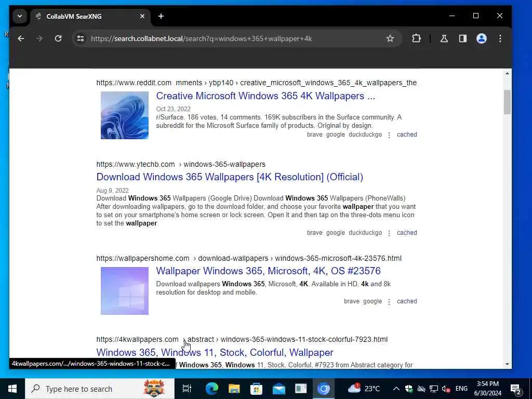532x399 pixels.
Task: Click the browser forward arrow
Action: point(39,38)
